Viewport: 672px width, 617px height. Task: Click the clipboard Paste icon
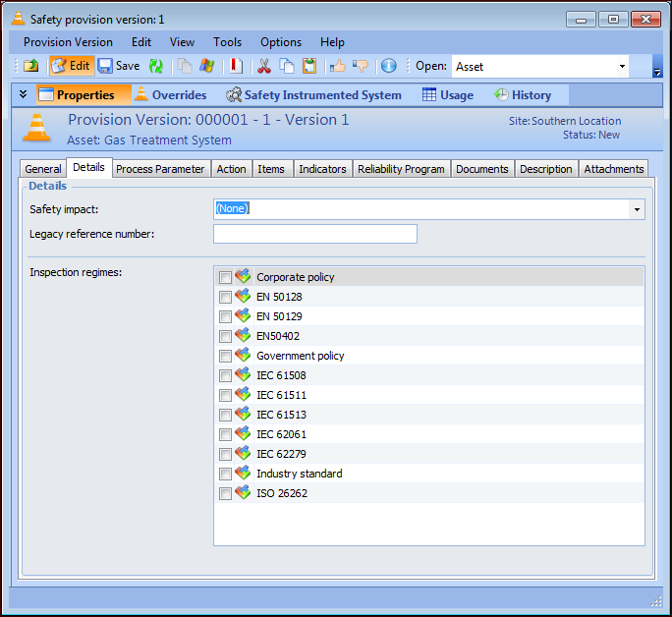coord(309,66)
